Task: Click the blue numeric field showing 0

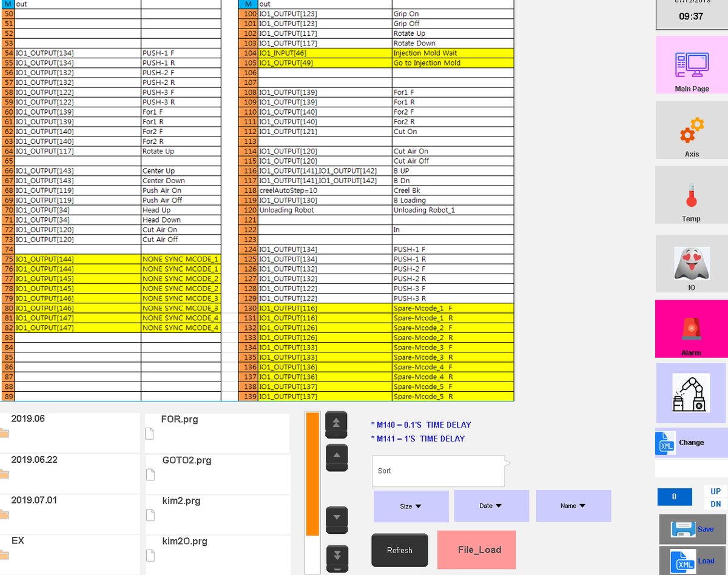Action: tap(674, 497)
